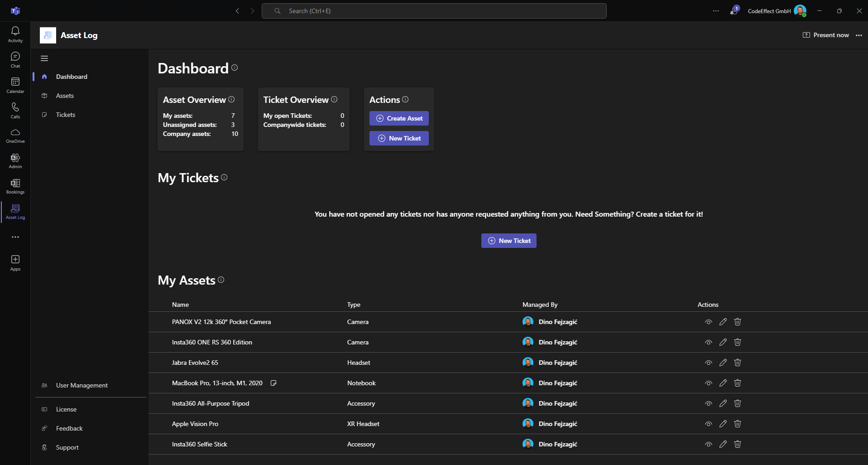The height and width of the screenshot is (465, 868).
Task: Open the Chat section in Teams sidebar
Action: tap(15, 59)
